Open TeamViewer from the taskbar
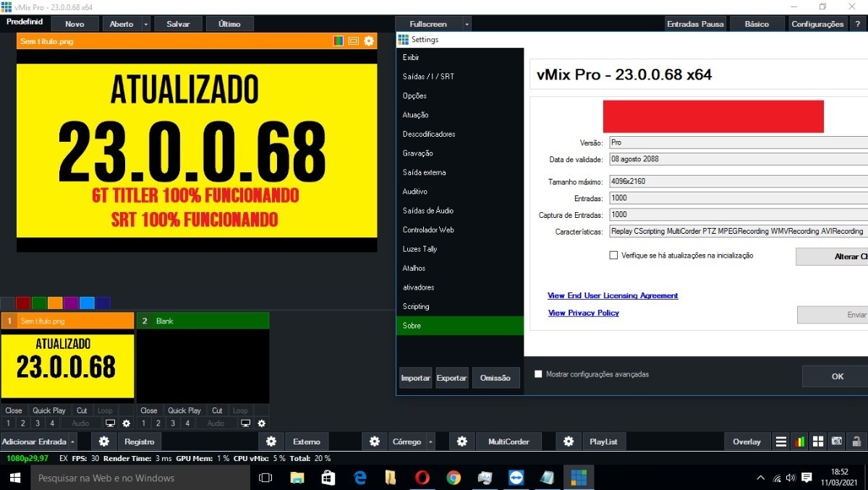The image size is (868, 490). pos(516,478)
